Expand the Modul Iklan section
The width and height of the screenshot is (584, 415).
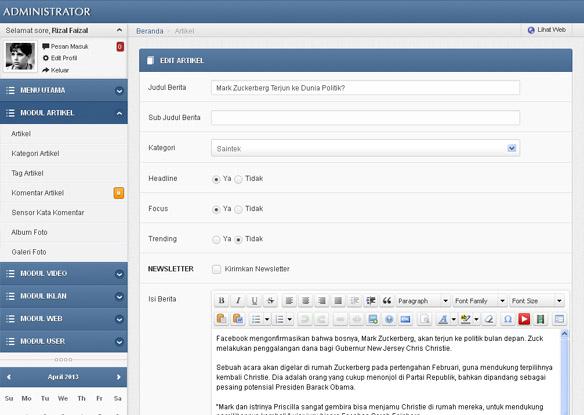pos(64,296)
